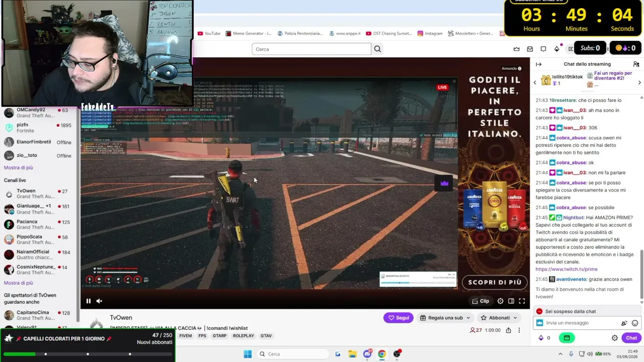The height and width of the screenshot is (362, 644).
Task: Click 'Fai un regalo per diventare #2!'
Action: (613, 76)
